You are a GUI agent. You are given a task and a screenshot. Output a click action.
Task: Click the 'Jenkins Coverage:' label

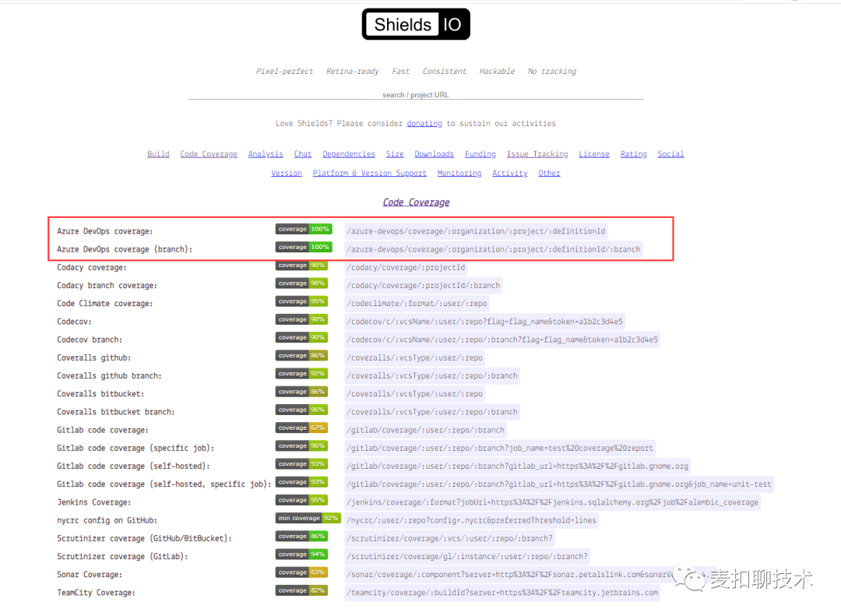click(94, 502)
